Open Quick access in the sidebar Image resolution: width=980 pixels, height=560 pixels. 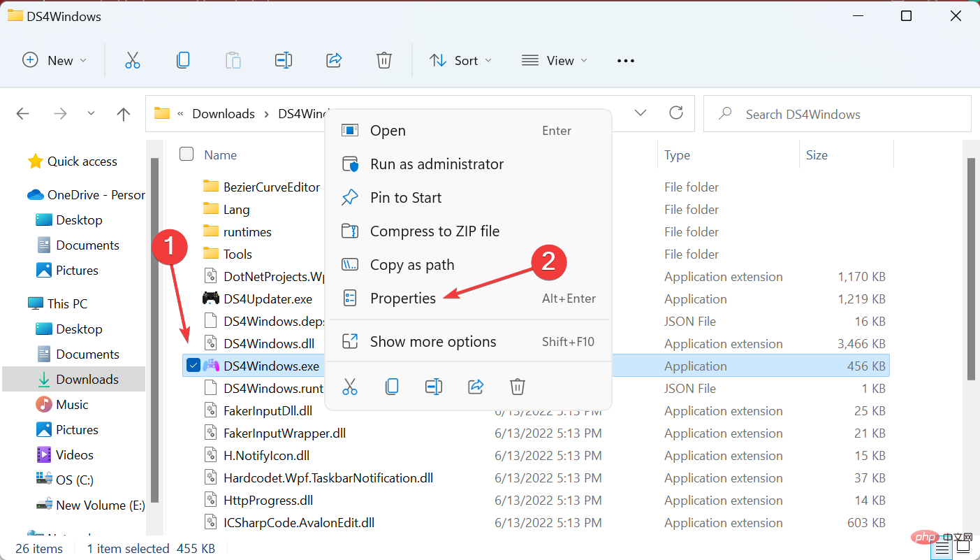click(82, 161)
